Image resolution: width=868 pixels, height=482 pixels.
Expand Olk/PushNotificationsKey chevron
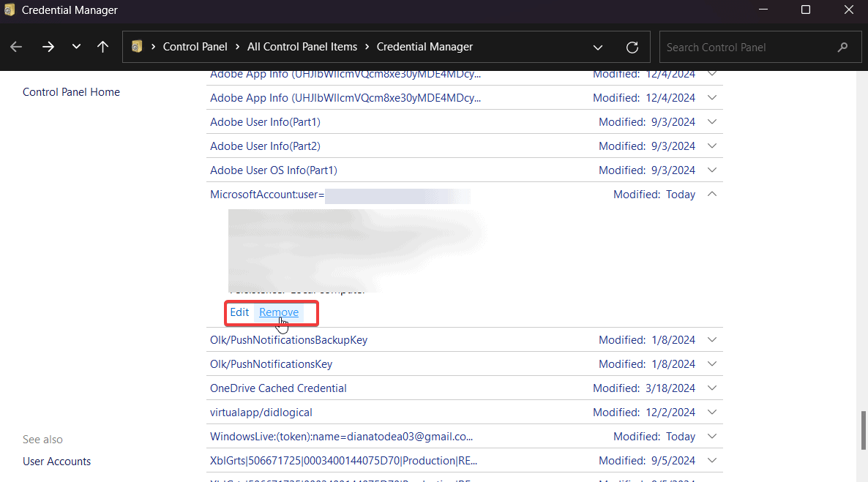coord(712,364)
